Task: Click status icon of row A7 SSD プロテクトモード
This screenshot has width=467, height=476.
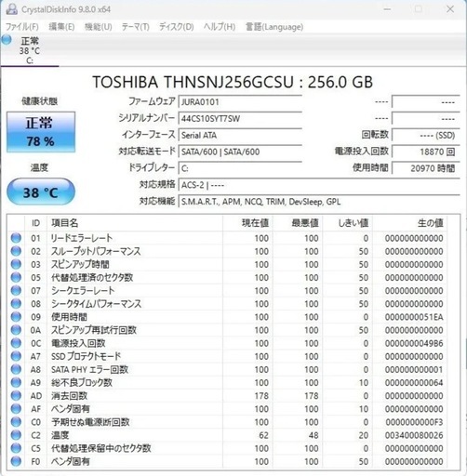Action: click(16, 356)
